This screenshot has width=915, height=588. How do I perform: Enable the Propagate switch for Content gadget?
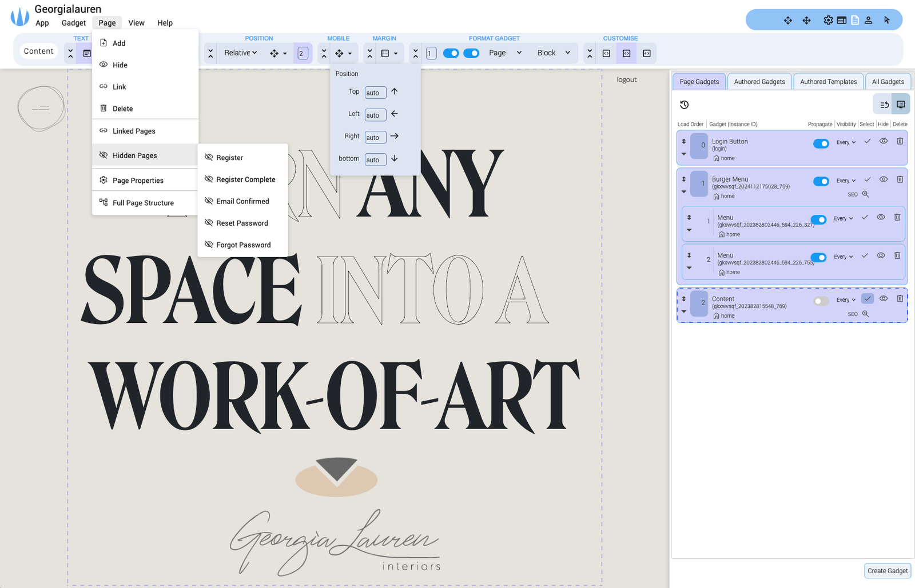coord(821,301)
